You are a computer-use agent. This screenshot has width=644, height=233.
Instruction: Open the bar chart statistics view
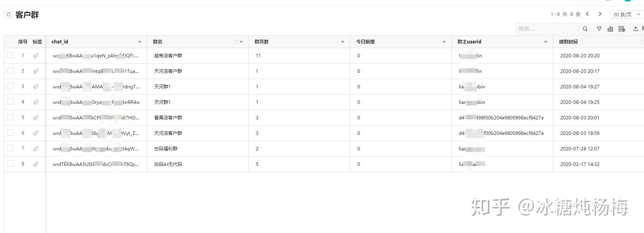pos(610,29)
